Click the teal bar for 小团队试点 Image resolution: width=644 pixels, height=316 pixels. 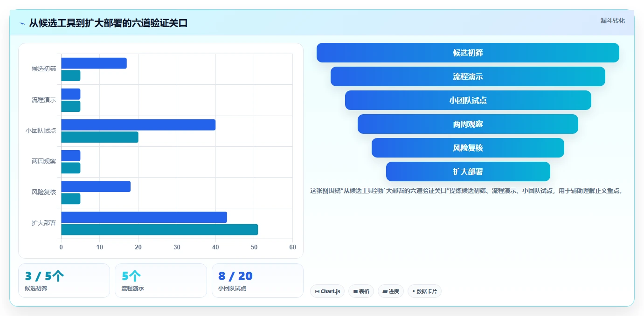[x=100, y=137]
